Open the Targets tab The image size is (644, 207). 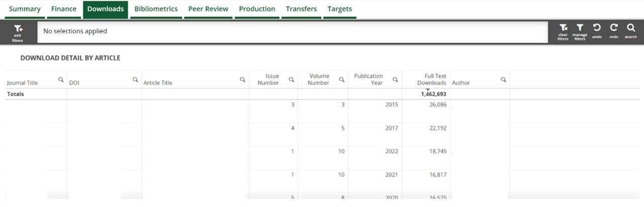point(340,9)
